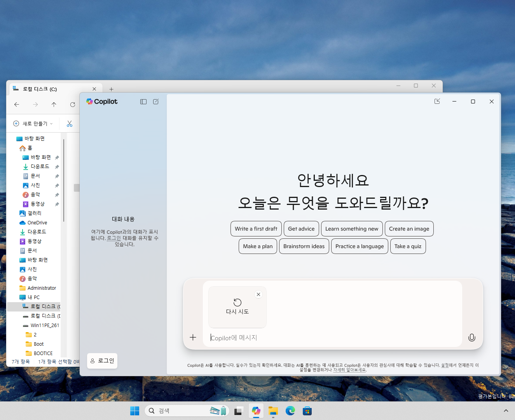
Task: Open Task View from taskbar
Action: point(239,411)
